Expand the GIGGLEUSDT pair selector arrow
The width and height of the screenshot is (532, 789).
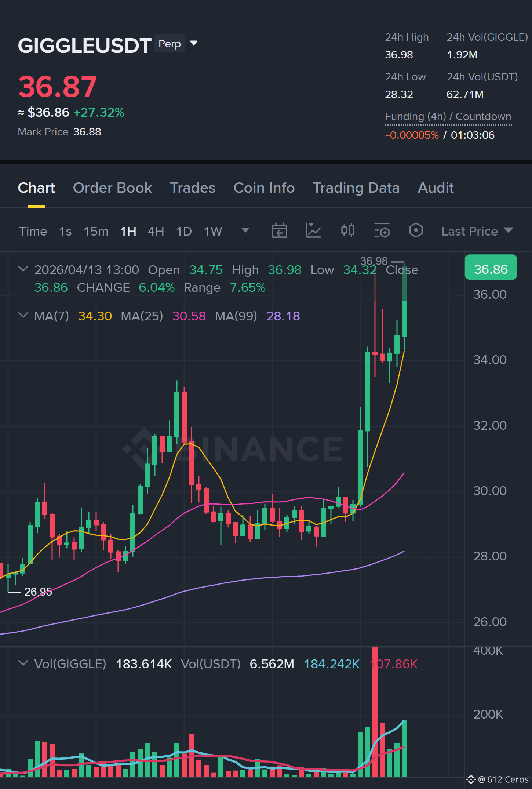[194, 43]
